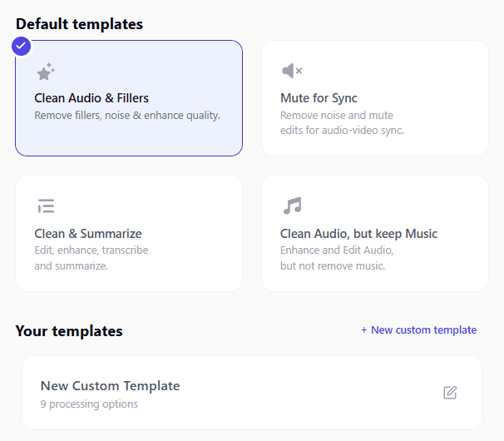Click the Clean Audio & Fillers title text
This screenshot has height=441, width=504.
tap(91, 98)
